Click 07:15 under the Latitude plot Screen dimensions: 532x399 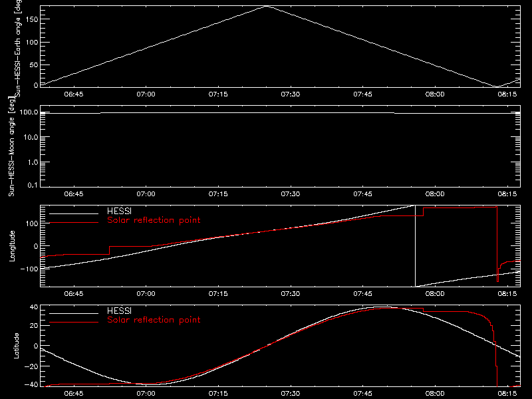pos(218,394)
